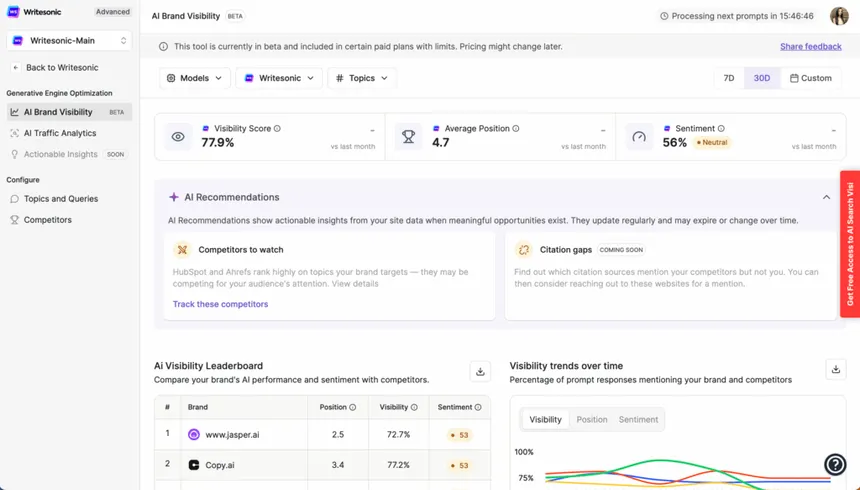Screen dimensions: 860x490
Task: Open the help question mark icon
Action: [x=835, y=464]
